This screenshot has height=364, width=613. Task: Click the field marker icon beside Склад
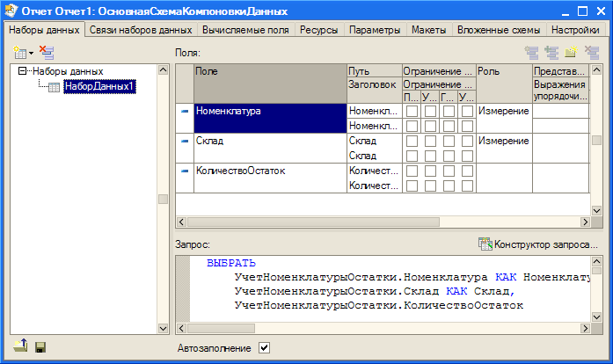185,141
